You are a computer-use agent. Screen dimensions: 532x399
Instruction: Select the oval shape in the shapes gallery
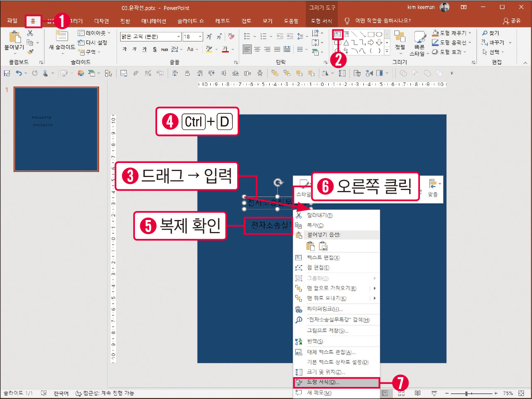coord(379,34)
